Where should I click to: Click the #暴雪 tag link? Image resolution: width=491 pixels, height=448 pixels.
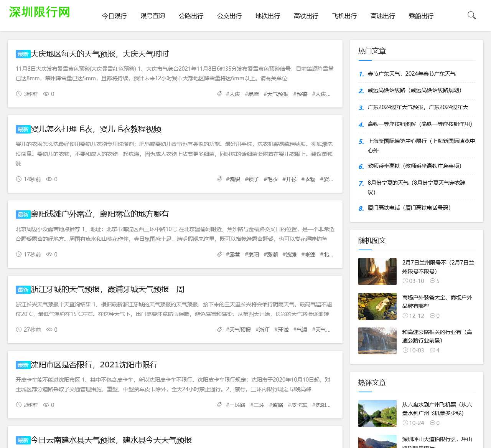(252, 94)
